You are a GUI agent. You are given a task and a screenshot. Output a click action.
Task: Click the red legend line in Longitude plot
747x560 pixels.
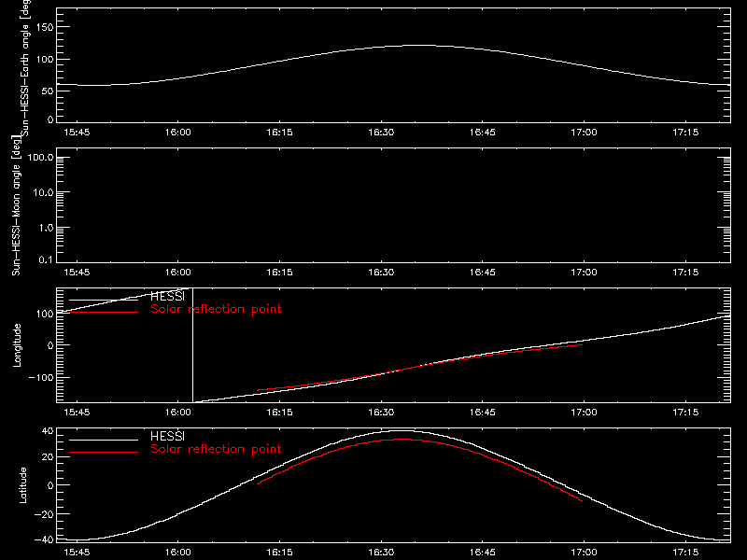tap(104, 312)
